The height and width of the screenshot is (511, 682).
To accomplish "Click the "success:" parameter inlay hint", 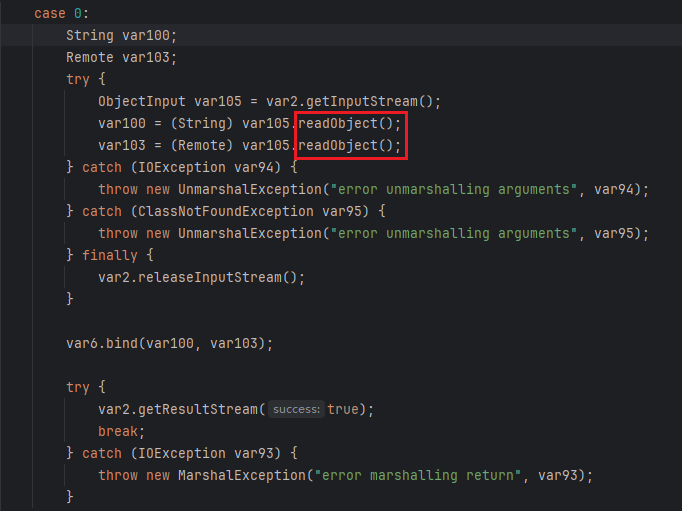I will click(295, 409).
